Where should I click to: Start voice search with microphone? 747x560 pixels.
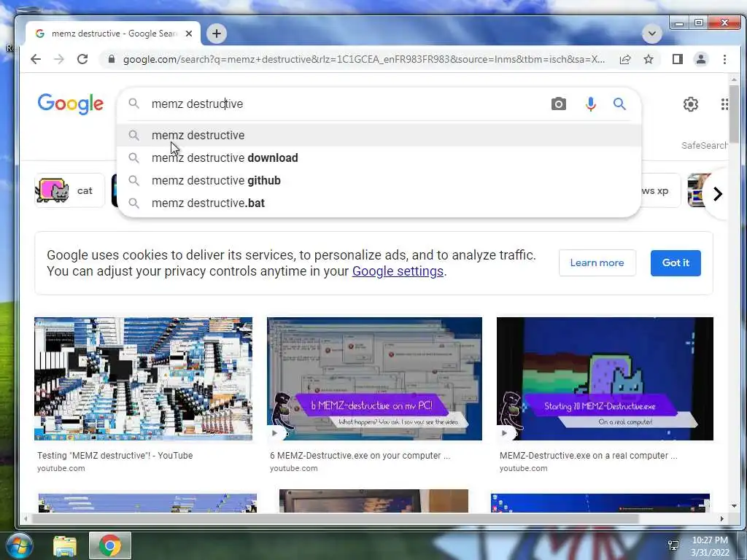(x=591, y=104)
